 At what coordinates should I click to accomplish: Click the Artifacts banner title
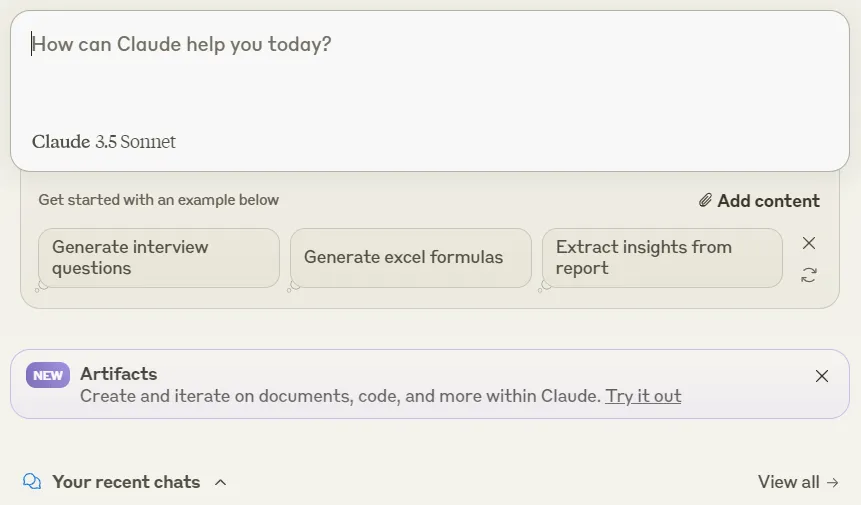click(x=119, y=374)
